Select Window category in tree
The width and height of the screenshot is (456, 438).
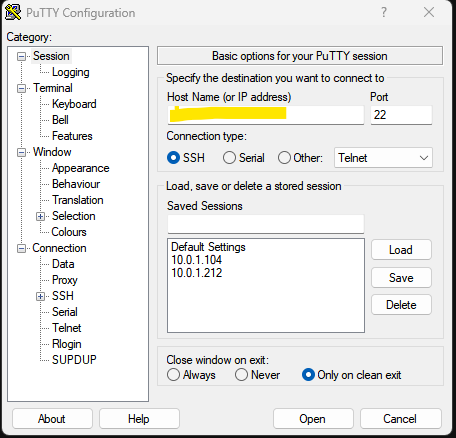coord(52,152)
